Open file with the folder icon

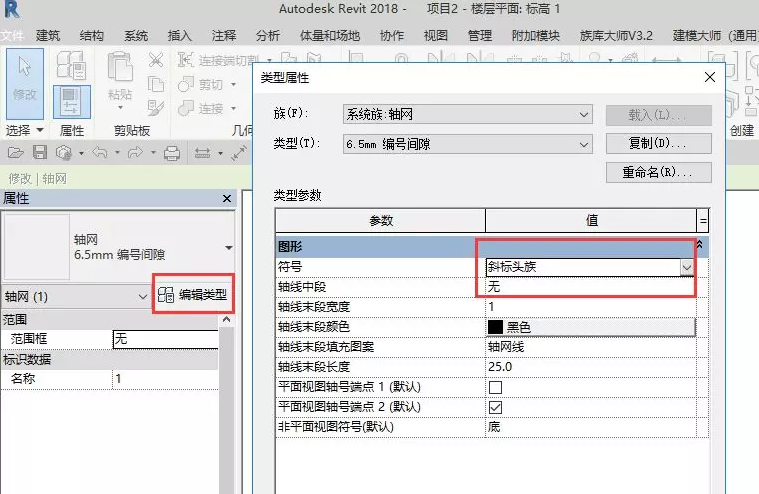15,153
